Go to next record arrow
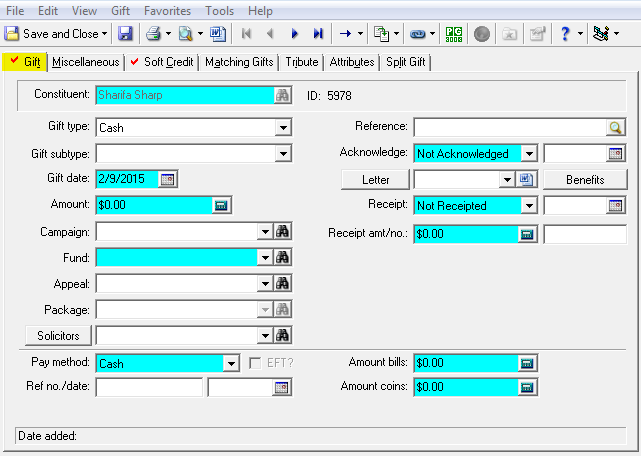Viewport: 641px width, 456px height. coord(294,34)
